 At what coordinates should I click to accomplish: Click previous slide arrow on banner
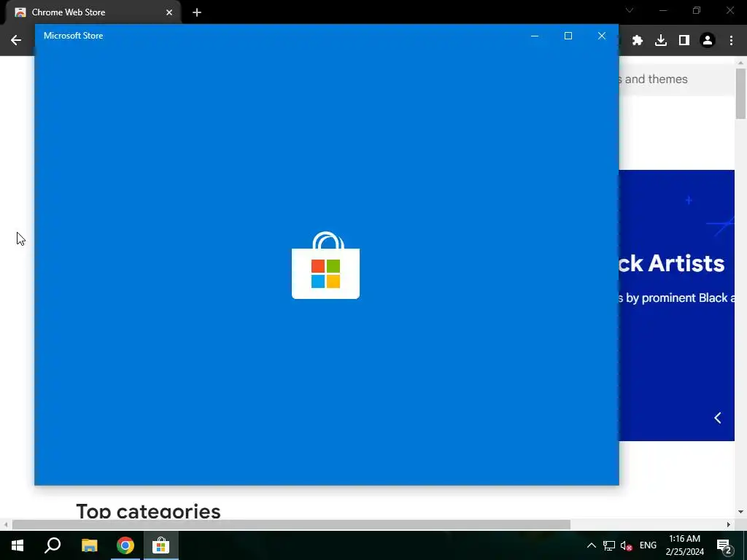(718, 418)
